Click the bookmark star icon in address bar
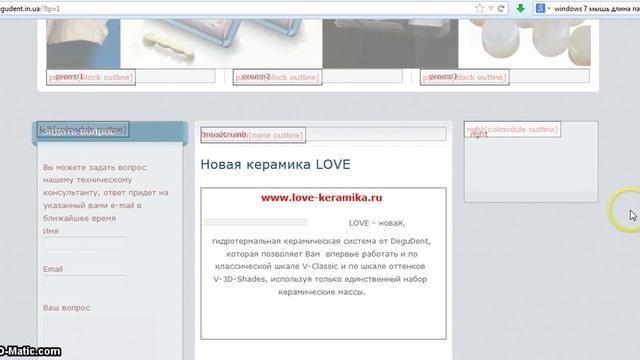 480,8
